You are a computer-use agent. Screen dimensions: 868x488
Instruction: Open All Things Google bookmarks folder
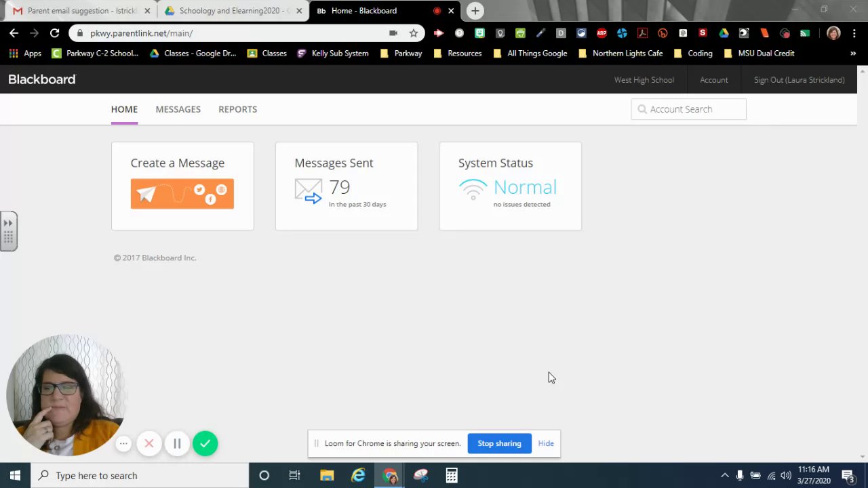tap(530, 53)
